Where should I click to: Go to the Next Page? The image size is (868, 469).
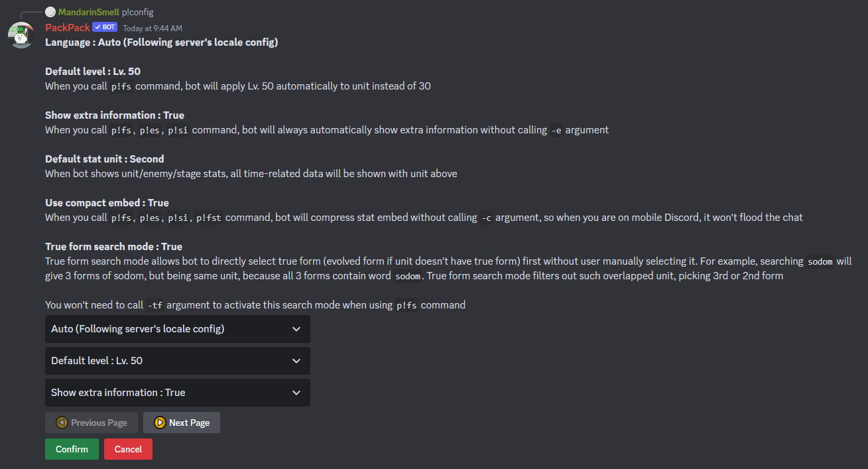(182, 423)
